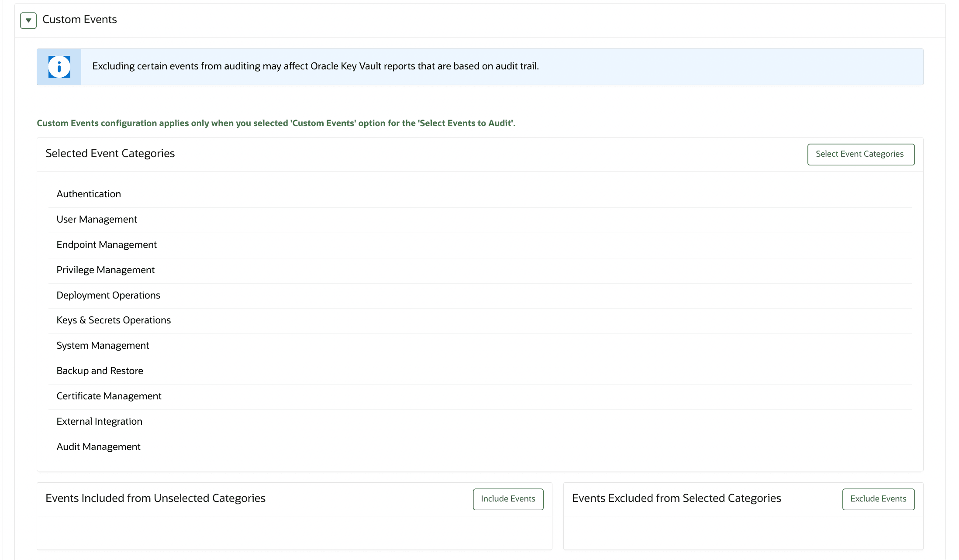
Task: Select the Backup and Restore category
Action: tap(100, 371)
